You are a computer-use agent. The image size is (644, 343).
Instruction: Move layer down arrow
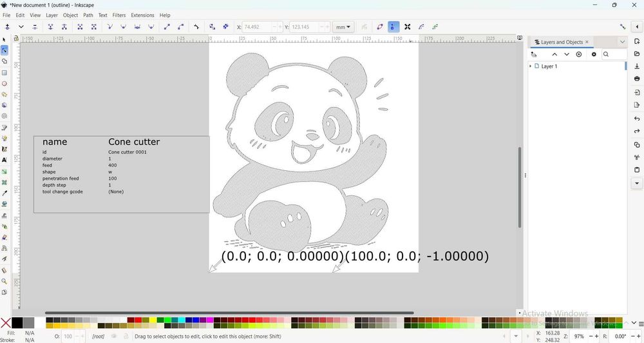[x=567, y=54]
